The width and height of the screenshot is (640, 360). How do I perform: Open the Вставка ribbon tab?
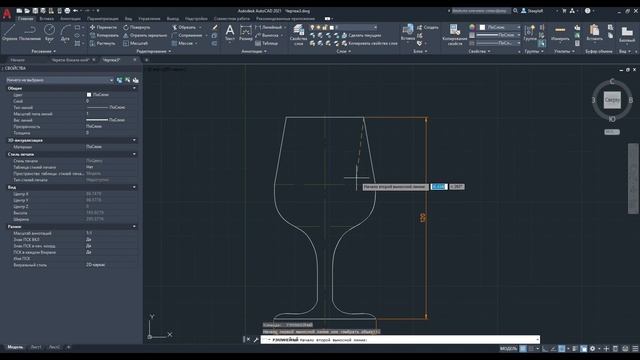pyautogui.click(x=47, y=19)
